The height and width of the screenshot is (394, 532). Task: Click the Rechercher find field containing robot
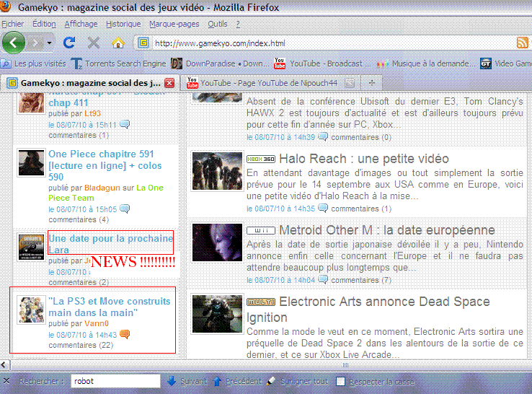(115, 381)
